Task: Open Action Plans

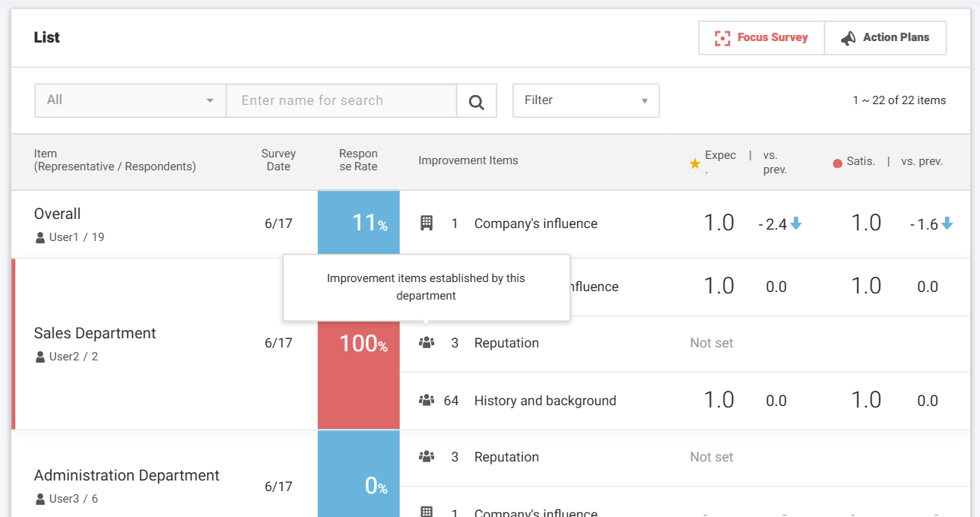Action: pos(885,37)
